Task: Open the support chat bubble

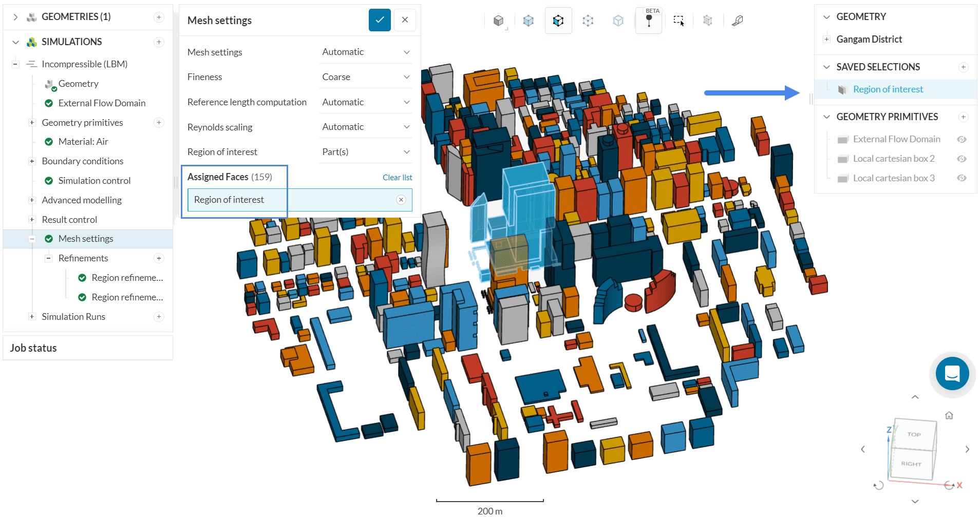Action: [x=952, y=373]
